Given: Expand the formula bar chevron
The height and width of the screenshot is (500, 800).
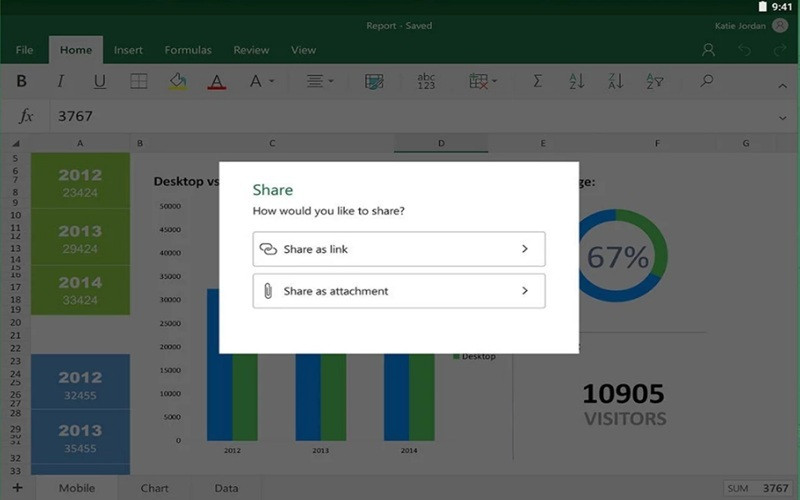Looking at the screenshot, I should pos(782,117).
